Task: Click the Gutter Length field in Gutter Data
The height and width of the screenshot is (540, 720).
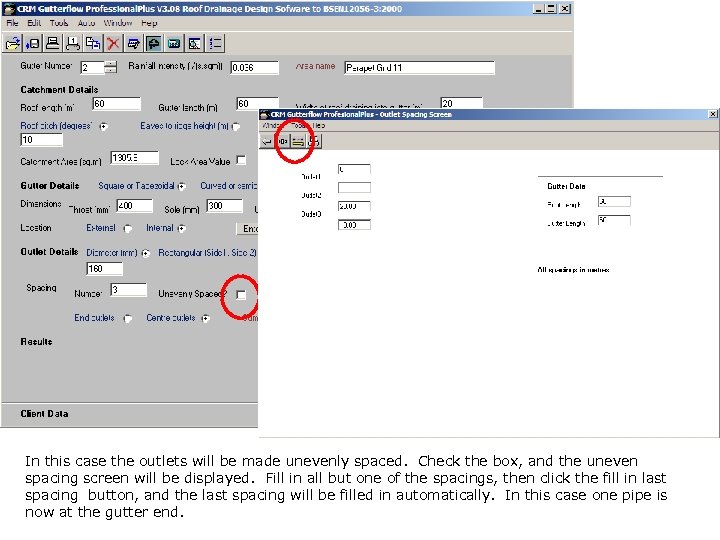Action: pyautogui.click(x=614, y=220)
